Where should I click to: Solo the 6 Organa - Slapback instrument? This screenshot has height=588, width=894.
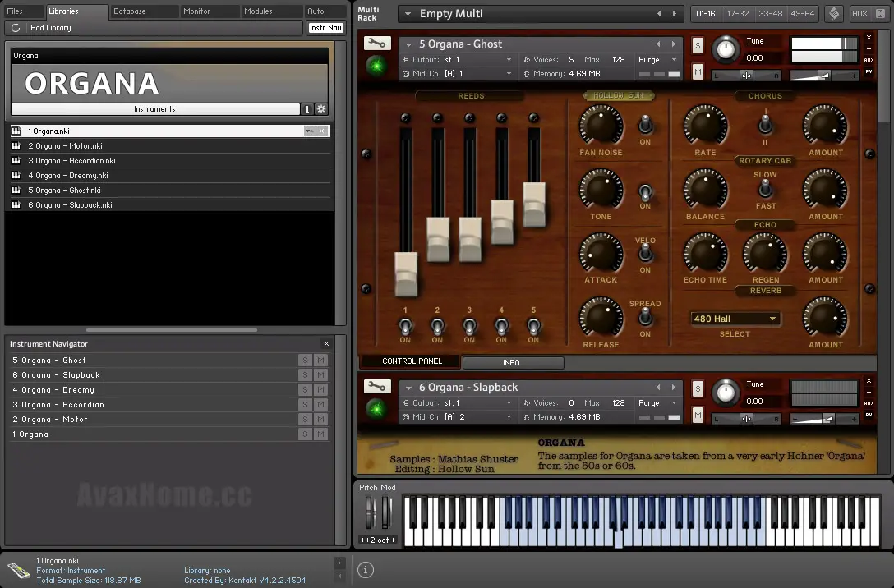click(698, 389)
